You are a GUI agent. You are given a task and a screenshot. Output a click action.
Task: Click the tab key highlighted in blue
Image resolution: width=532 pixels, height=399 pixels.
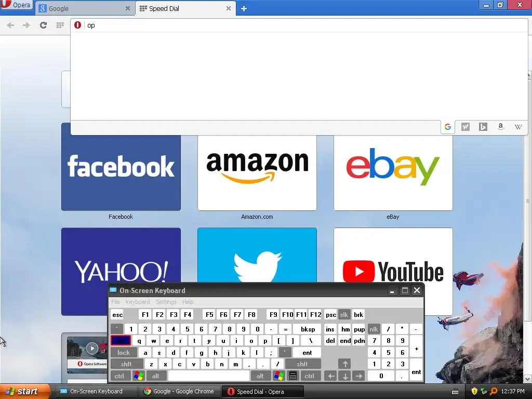tap(121, 341)
